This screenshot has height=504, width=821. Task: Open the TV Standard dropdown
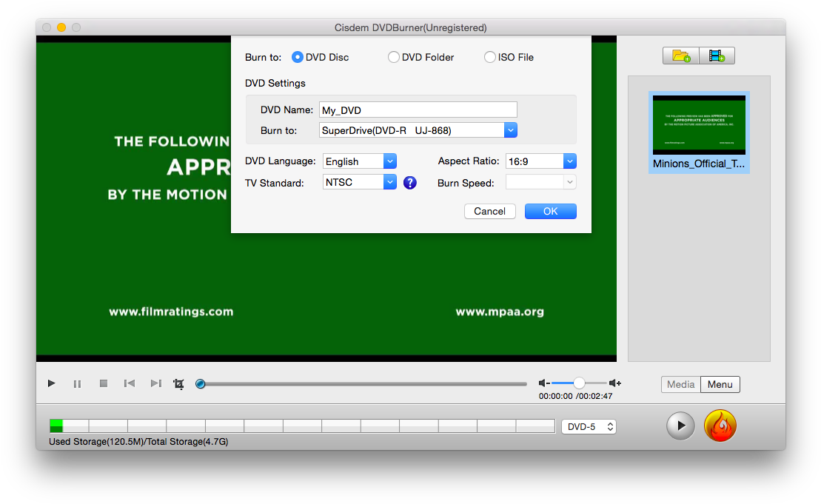pyautogui.click(x=391, y=181)
